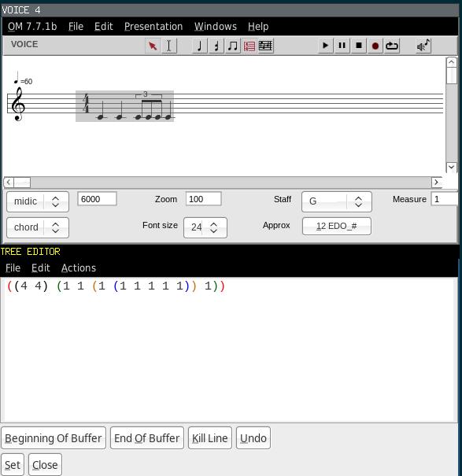Select the chord edit mode icon
462x476 pixels.
pyautogui.click(x=216, y=46)
